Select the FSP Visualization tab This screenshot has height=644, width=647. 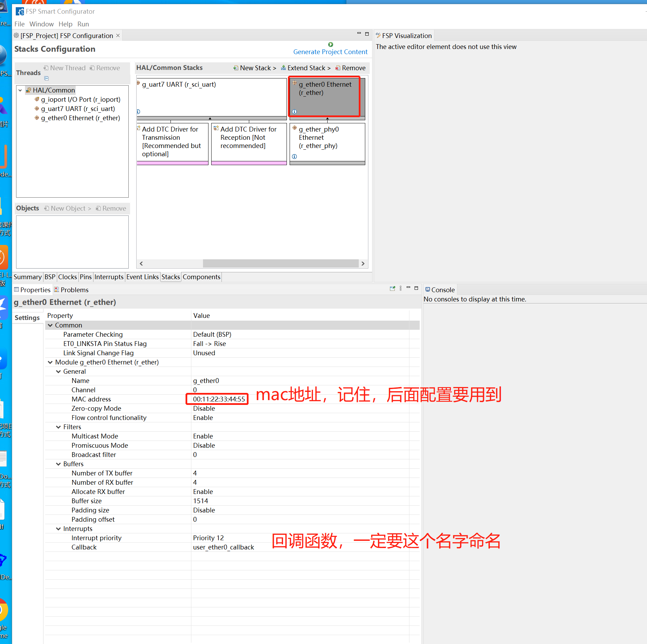click(x=404, y=36)
